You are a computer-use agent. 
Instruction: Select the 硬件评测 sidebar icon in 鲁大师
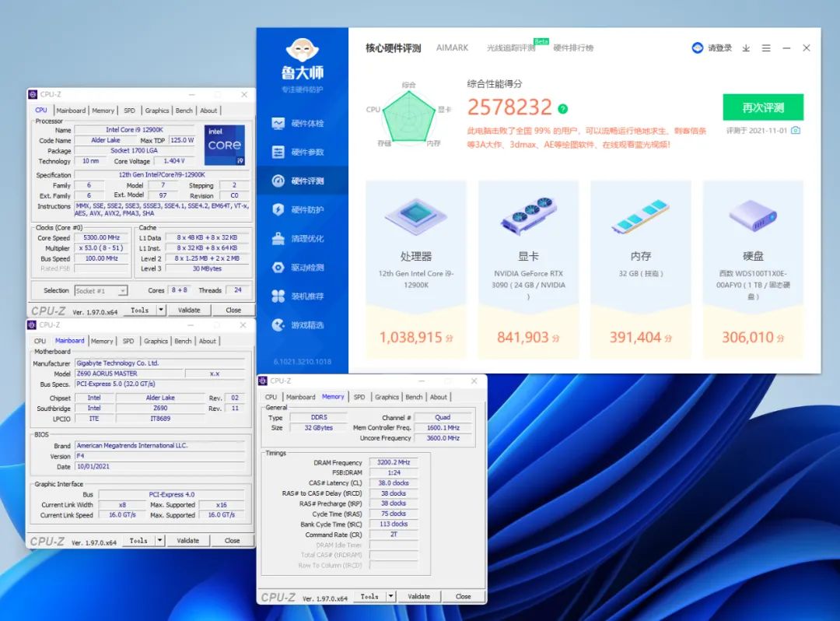278,181
